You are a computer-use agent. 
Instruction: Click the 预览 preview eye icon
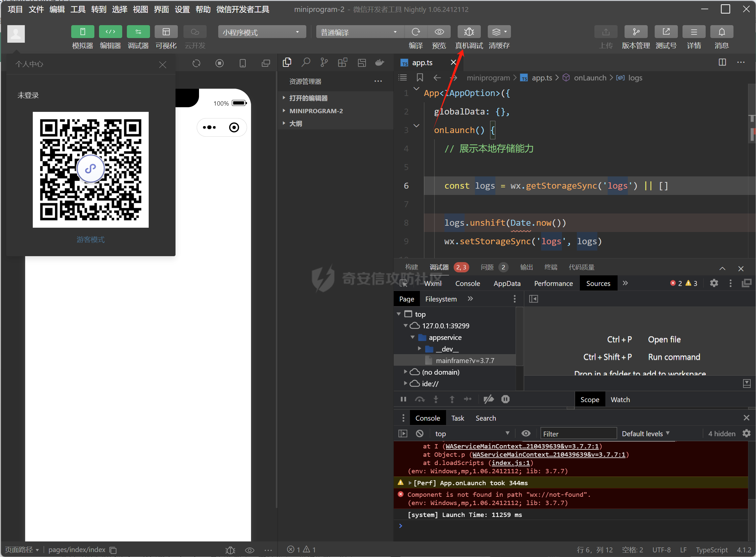439,32
